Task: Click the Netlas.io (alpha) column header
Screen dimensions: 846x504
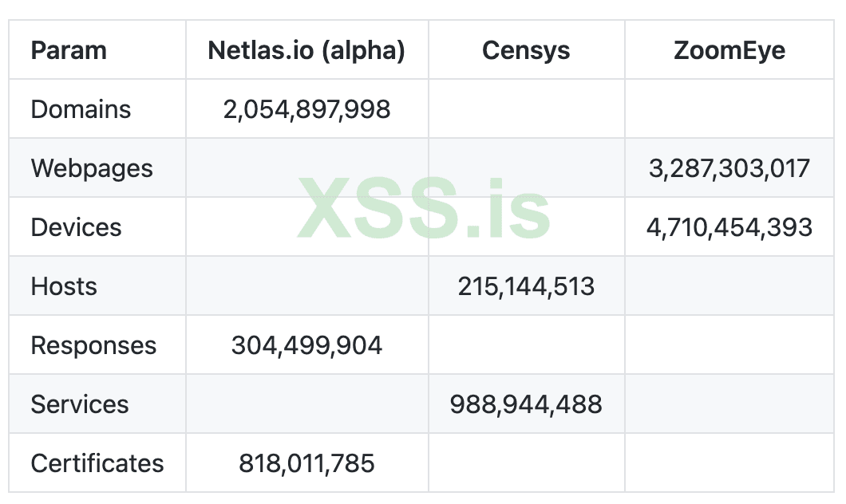Action: pos(306,50)
